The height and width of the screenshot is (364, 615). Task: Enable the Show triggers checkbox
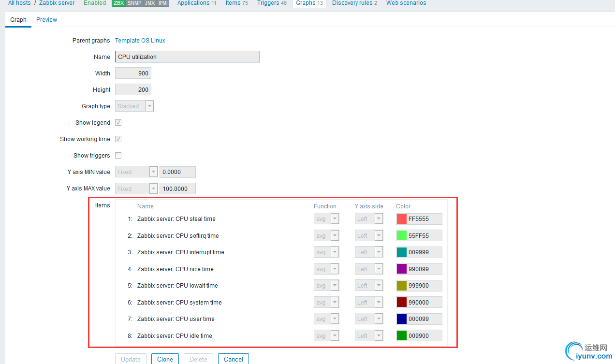(x=118, y=156)
